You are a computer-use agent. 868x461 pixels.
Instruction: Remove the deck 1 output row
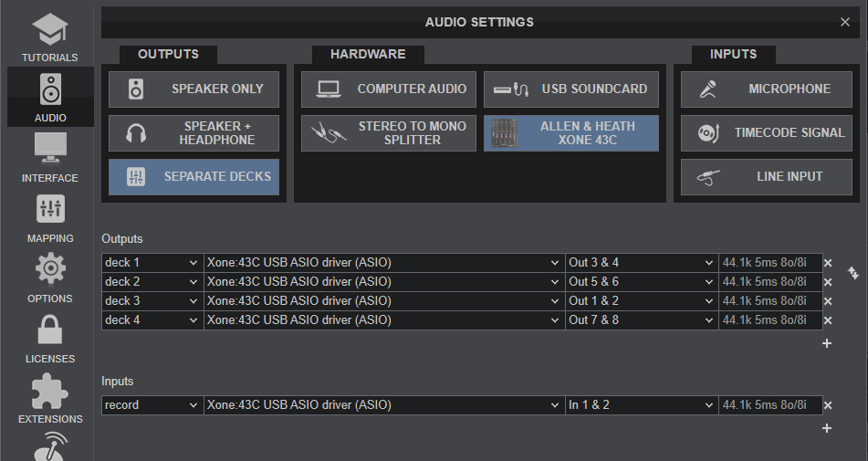coord(828,263)
